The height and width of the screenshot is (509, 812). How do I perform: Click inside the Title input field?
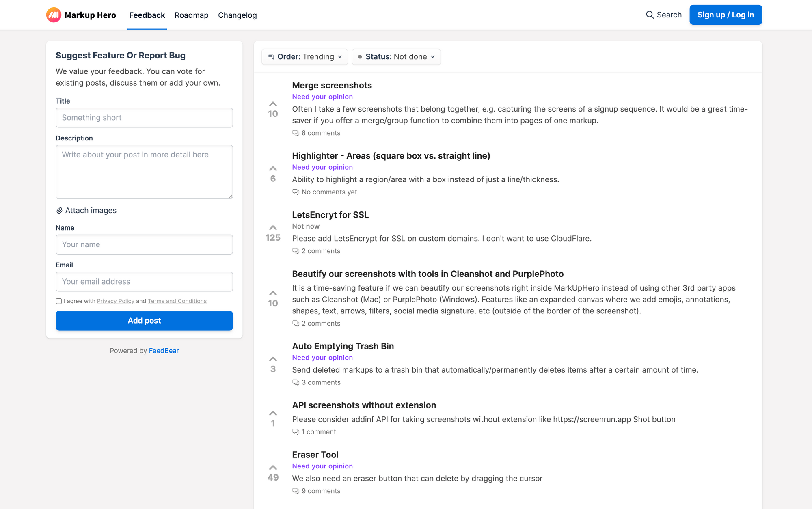pyautogui.click(x=144, y=118)
